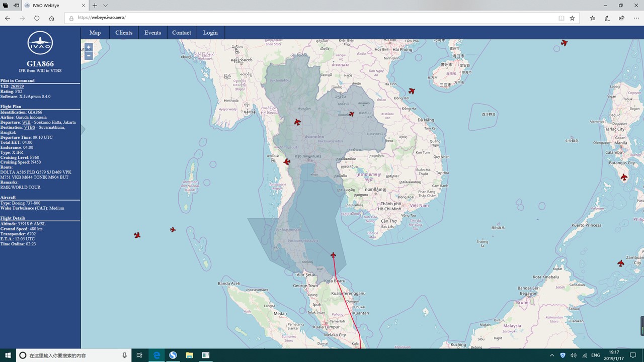
Task: Open the Add notes pen icon
Action: (x=607, y=18)
